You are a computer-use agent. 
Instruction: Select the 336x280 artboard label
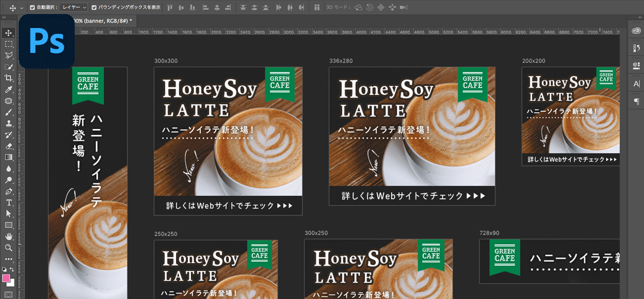click(x=341, y=61)
